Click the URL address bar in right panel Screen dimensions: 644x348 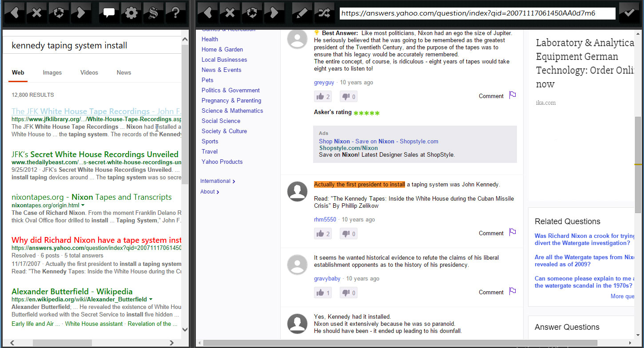tap(477, 13)
